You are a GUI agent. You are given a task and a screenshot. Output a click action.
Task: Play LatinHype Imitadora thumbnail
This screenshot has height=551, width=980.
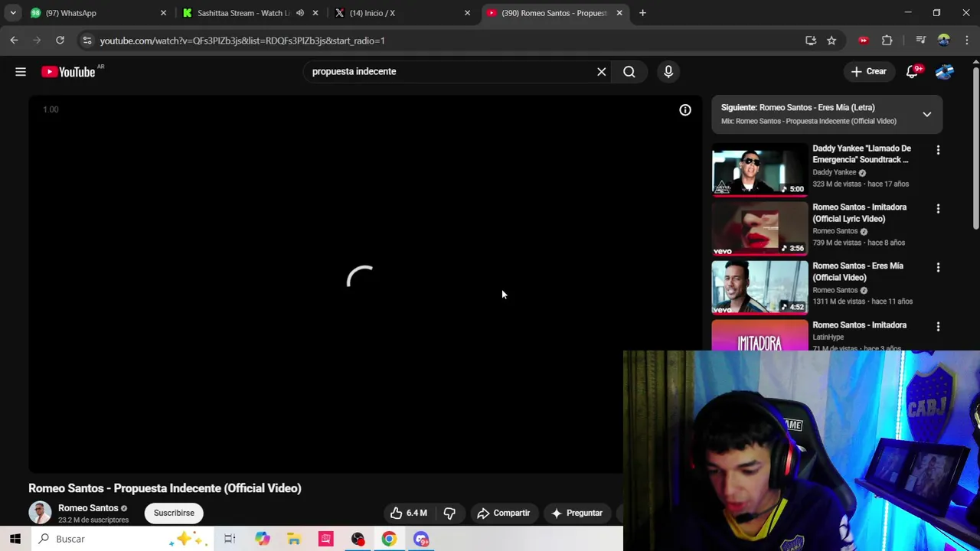pyautogui.click(x=759, y=335)
